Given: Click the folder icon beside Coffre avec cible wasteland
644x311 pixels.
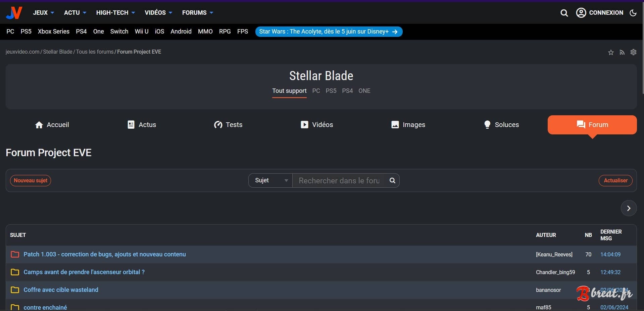Looking at the screenshot, I should [14, 290].
